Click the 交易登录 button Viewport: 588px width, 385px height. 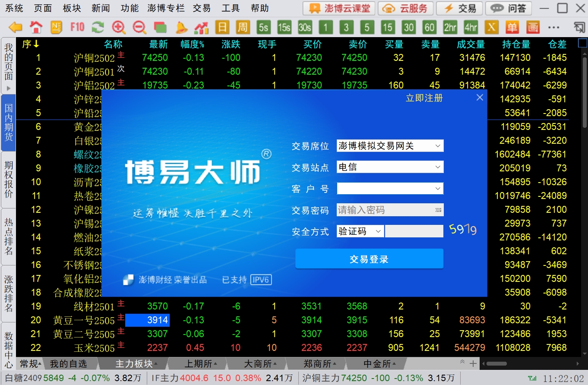pyautogui.click(x=369, y=259)
